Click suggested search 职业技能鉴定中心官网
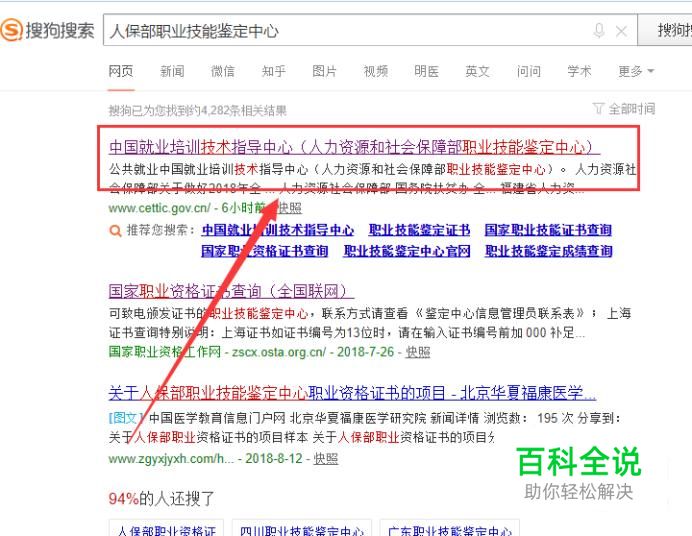692x536 pixels. click(x=407, y=251)
